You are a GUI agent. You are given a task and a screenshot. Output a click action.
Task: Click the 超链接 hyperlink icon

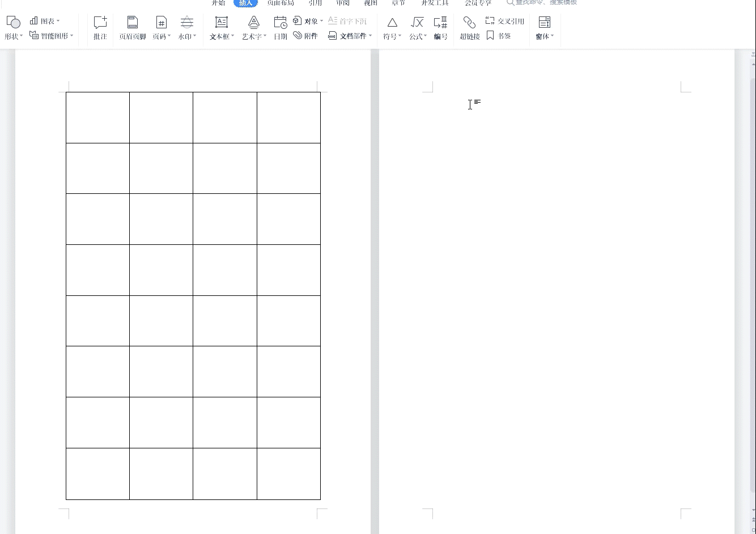coord(469,27)
